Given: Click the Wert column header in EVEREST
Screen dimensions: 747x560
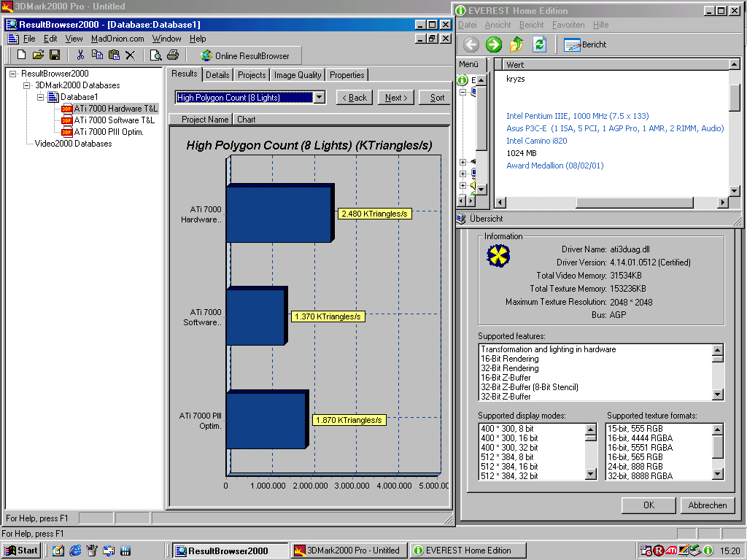Looking at the screenshot, I should coord(616,65).
